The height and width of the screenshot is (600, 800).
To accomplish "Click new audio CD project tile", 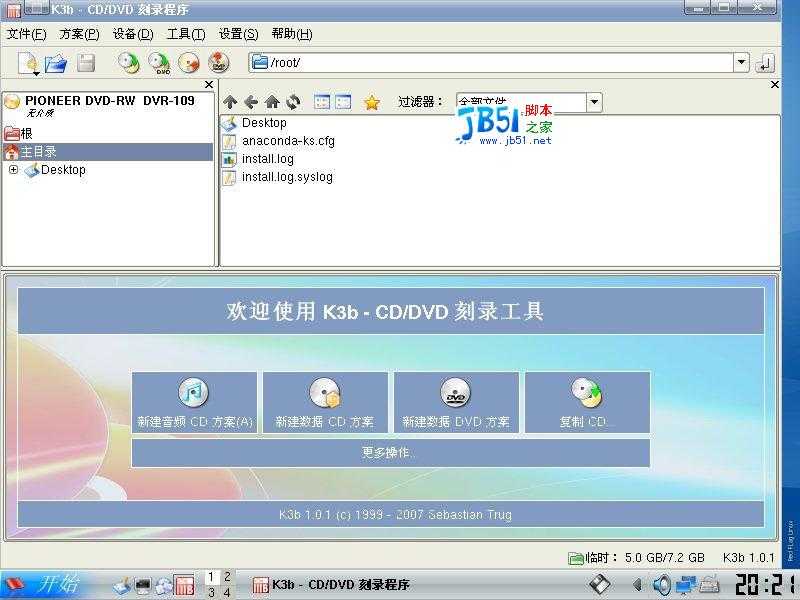I will 194,403.
